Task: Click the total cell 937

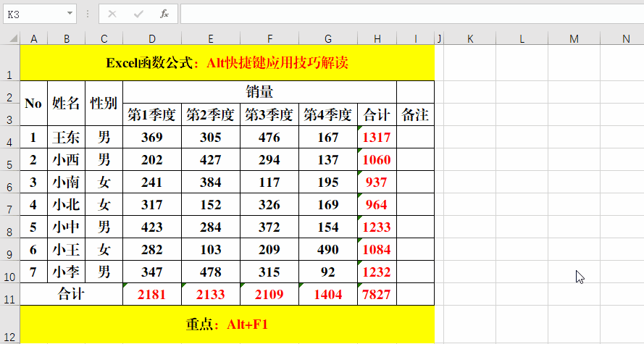Action: point(377,182)
